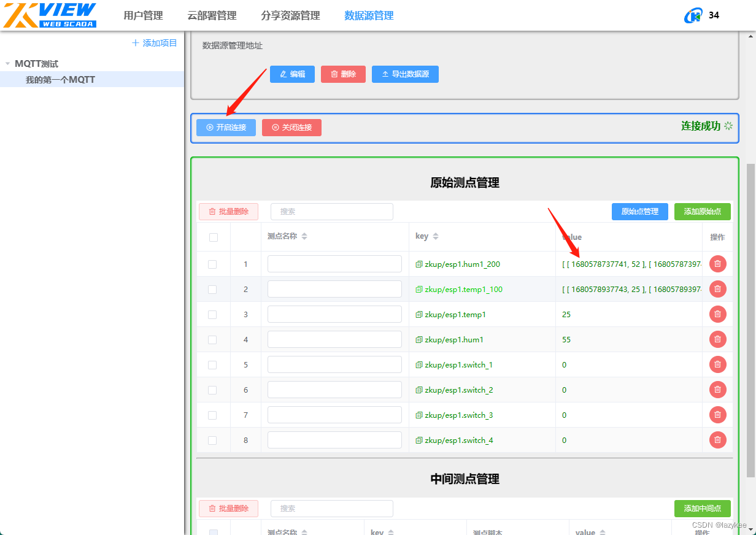This screenshot has width=756, height=535.
Task: Click the 批量删除 trash button in 中间测点管理
Action: pyautogui.click(x=228, y=509)
